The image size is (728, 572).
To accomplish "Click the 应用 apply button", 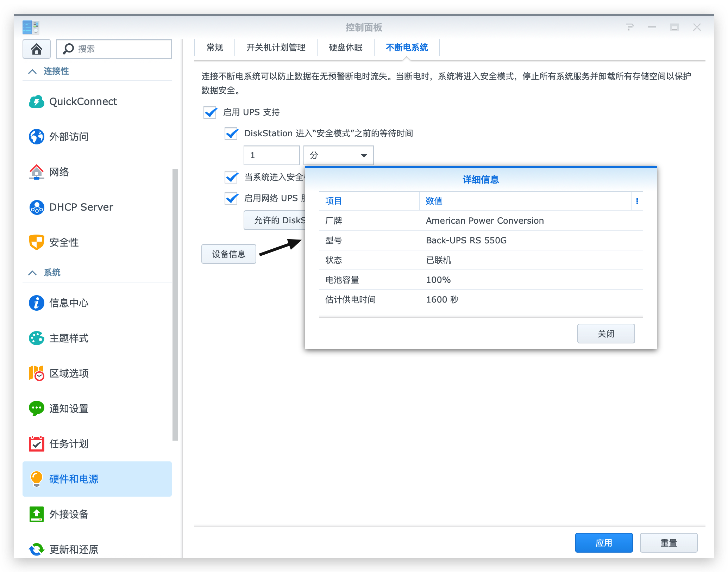I will click(x=603, y=543).
